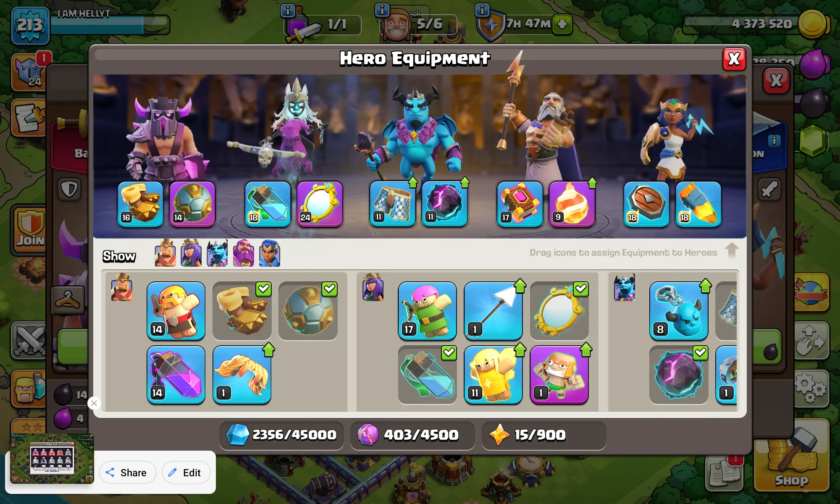Toggle Grand Warden filter in Show row
This screenshot has width=840, height=504.
coord(243,253)
